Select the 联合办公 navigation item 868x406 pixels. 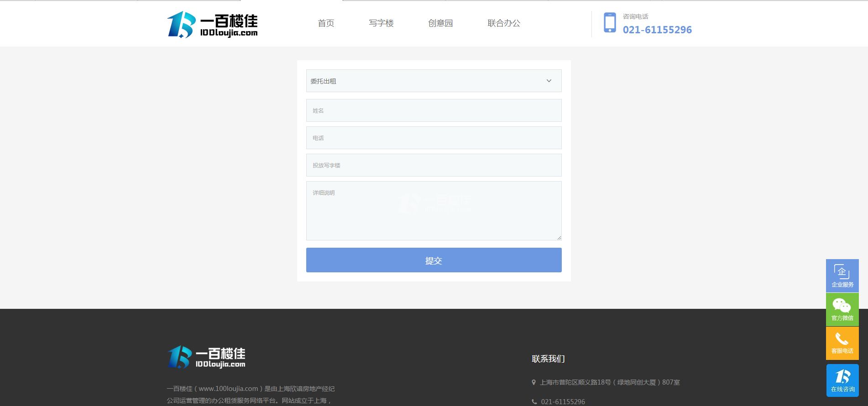tap(504, 23)
